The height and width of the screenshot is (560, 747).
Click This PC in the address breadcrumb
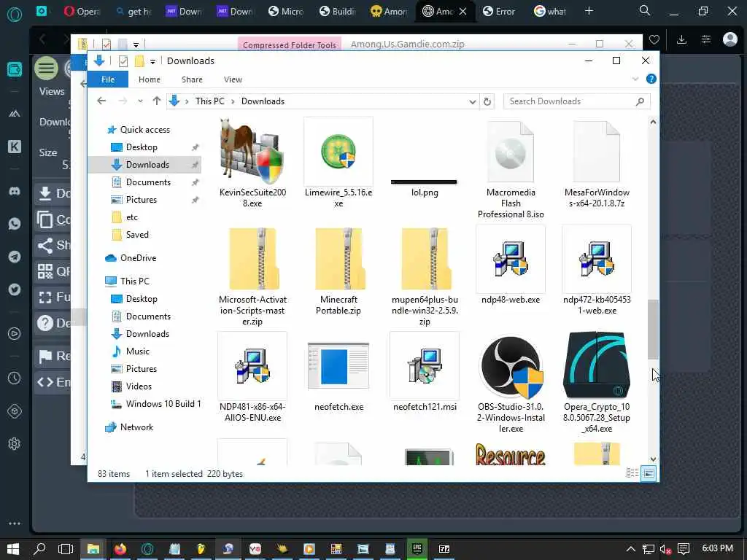click(209, 101)
